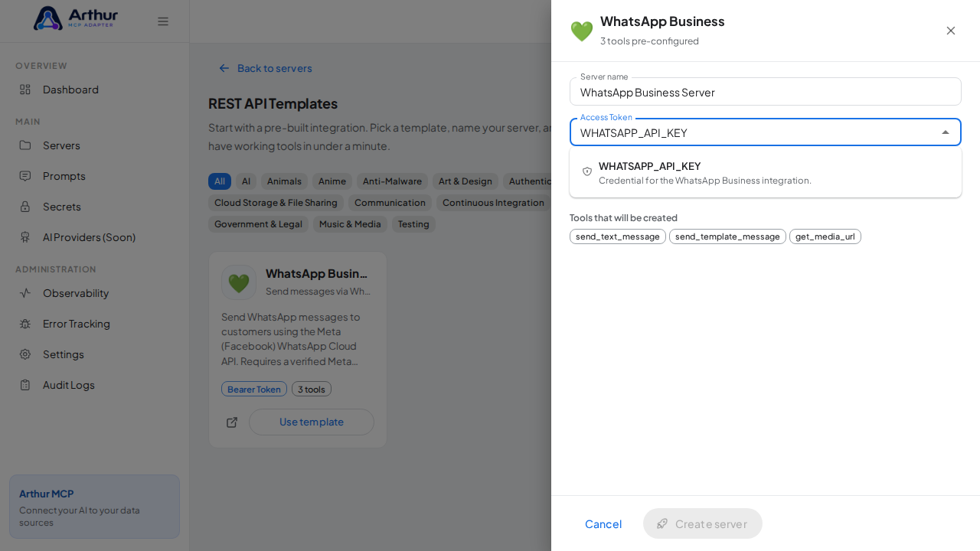Open Error Tracking in the sidebar
Image resolution: width=980 pixels, height=551 pixels.
94,324
